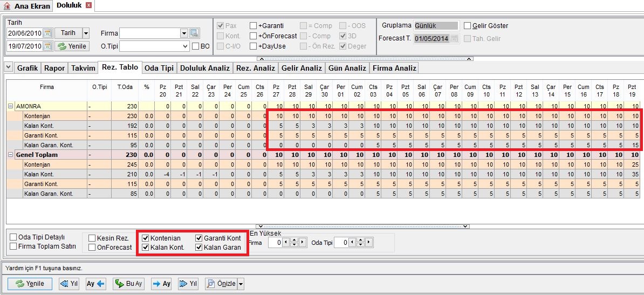Click the Firma column header
Image resolution: width=644 pixels, height=295 pixels.
point(47,87)
